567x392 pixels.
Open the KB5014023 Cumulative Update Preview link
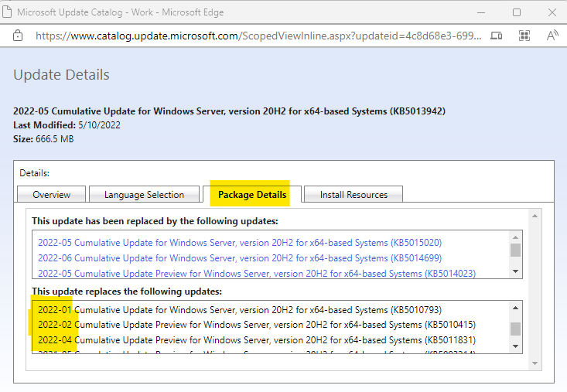coord(257,274)
